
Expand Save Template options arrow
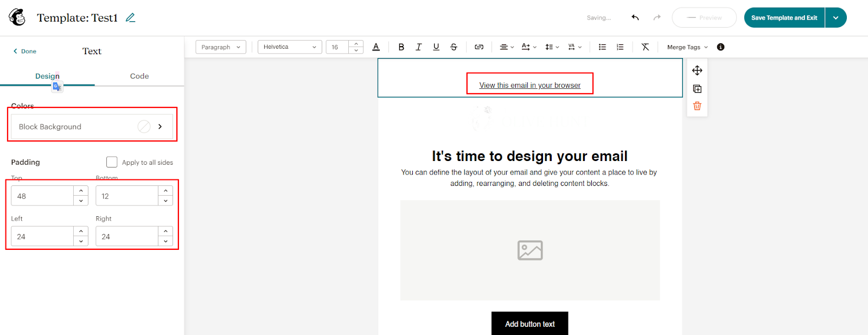[835, 17]
